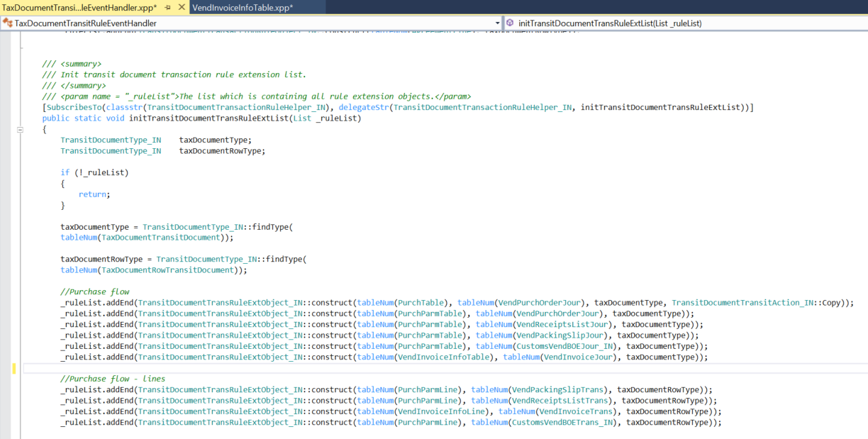This screenshot has height=439, width=868.
Task: Click the "if (!_ruleList)" condition line
Action: pyautogui.click(x=94, y=172)
